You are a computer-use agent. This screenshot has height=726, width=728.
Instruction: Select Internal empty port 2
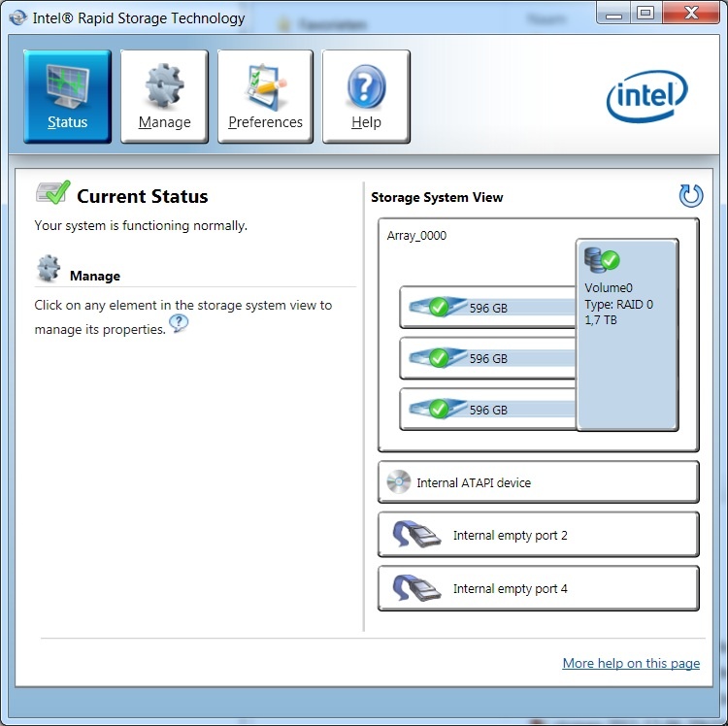[538, 534]
